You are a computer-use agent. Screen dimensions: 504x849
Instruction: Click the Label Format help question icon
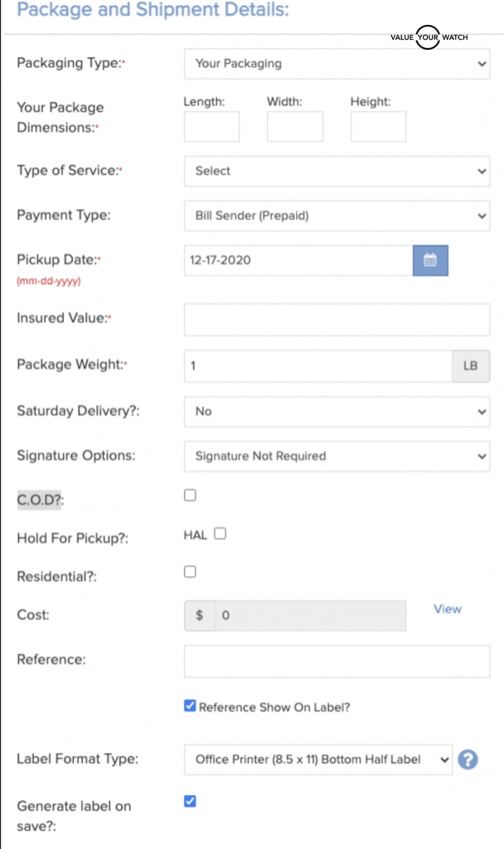[468, 759]
